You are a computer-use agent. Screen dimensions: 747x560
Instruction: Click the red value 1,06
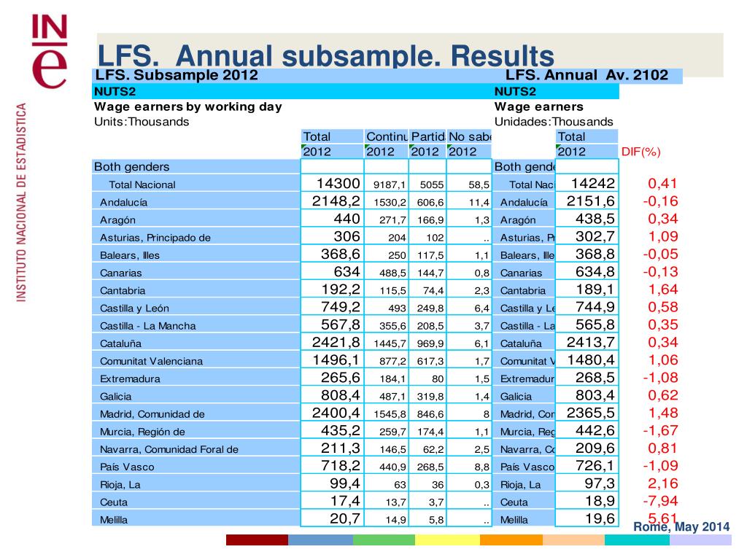click(x=662, y=359)
